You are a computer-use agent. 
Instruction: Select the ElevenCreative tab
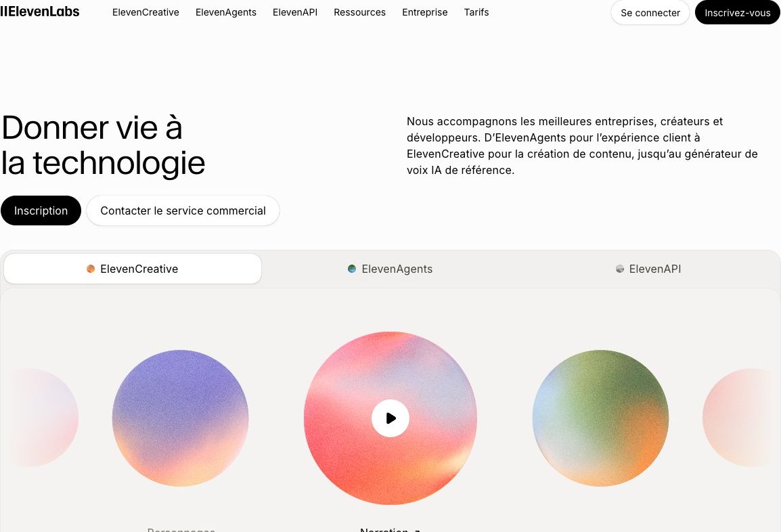click(133, 269)
